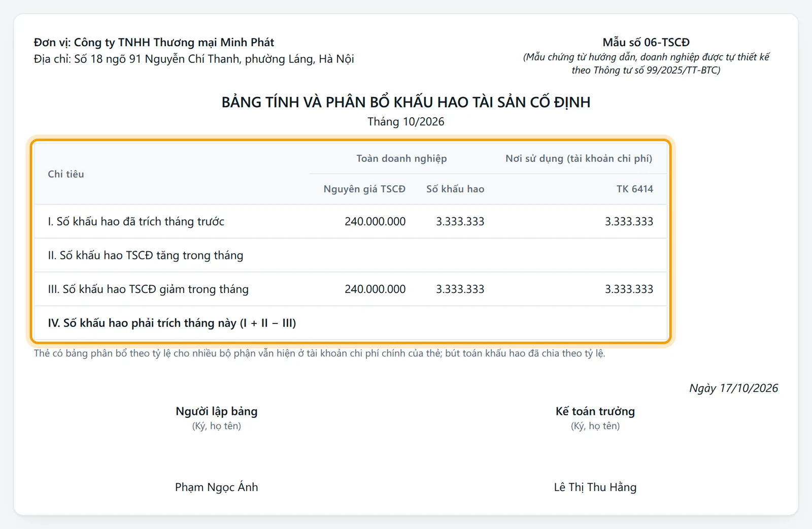
Task: Click the title 'BẢNG TÍNH VÀ PHÂN BỔ KHẤU HAO TÀI SẢN CỐ ĐỊNH'
Action: pos(406,102)
